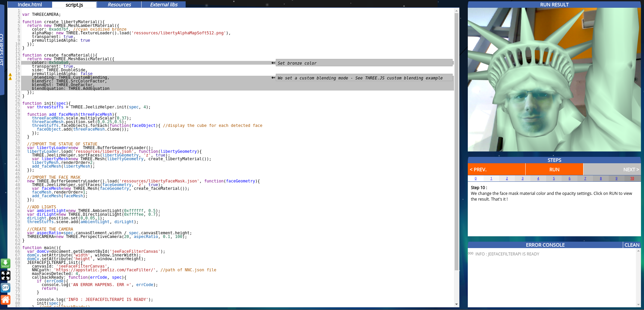This screenshot has height=310, width=644.
Task: Jump to step 5 link
Action: point(554,178)
